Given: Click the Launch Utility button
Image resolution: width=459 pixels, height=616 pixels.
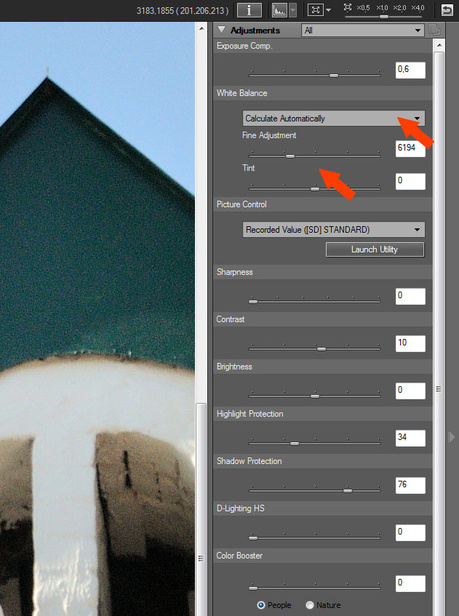Looking at the screenshot, I should (375, 249).
